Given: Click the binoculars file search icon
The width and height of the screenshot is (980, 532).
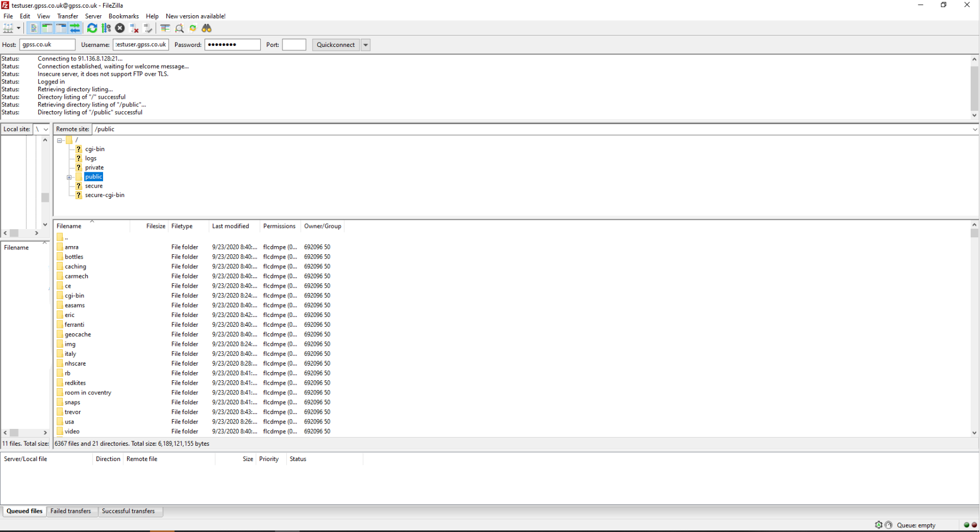Looking at the screenshot, I should point(207,28).
